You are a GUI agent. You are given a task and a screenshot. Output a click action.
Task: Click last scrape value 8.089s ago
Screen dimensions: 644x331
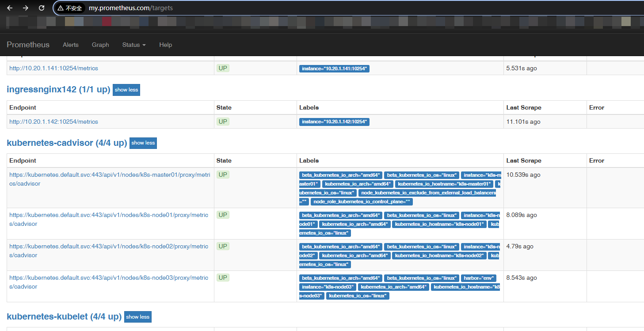pos(522,215)
